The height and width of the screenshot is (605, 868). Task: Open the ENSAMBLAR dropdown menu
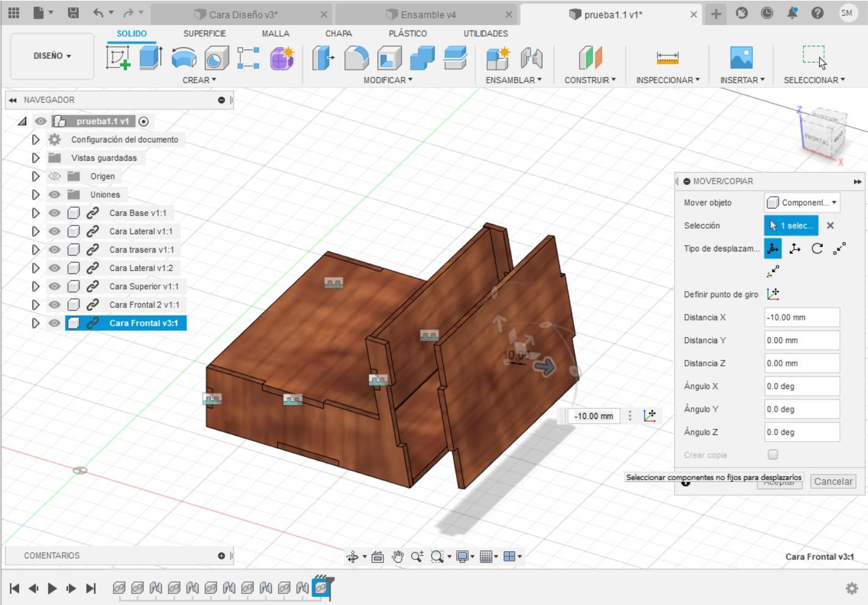[513, 80]
